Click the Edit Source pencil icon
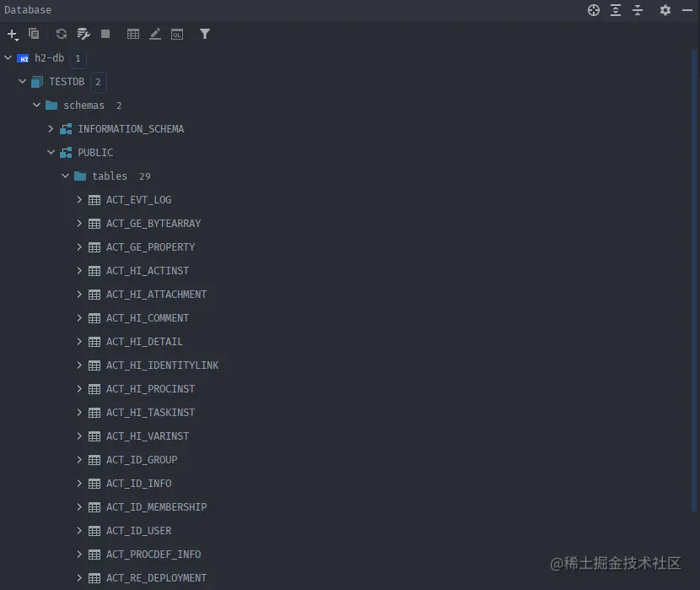The width and height of the screenshot is (700, 590). [x=155, y=34]
